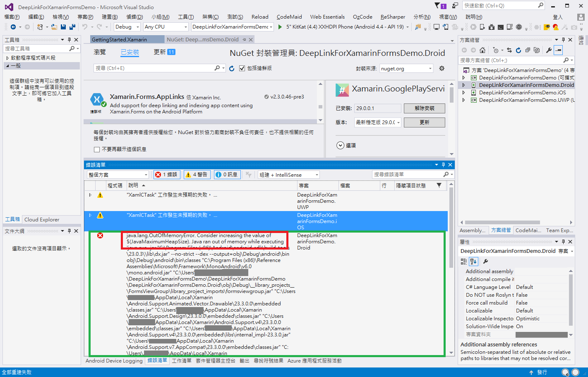This screenshot has width=588, height=377.
Task: Open Android Device Monitor terminal icon in toolbar
Action: tap(501, 27)
